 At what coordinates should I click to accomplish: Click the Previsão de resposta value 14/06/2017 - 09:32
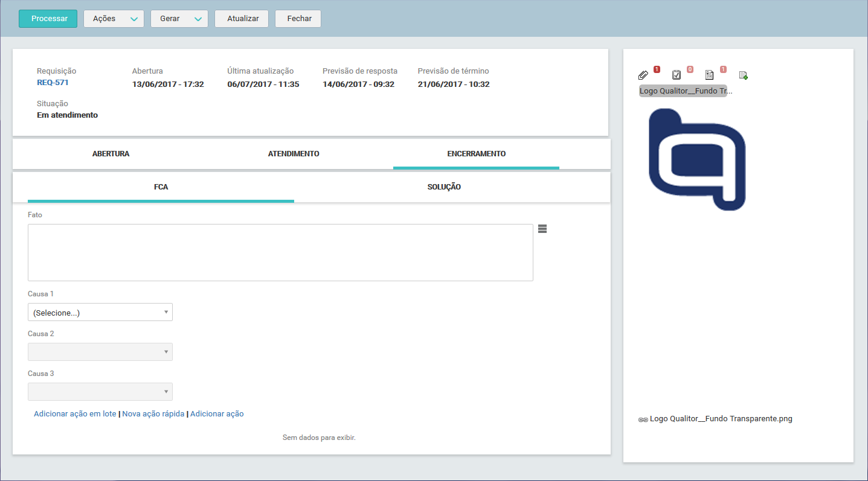(358, 84)
